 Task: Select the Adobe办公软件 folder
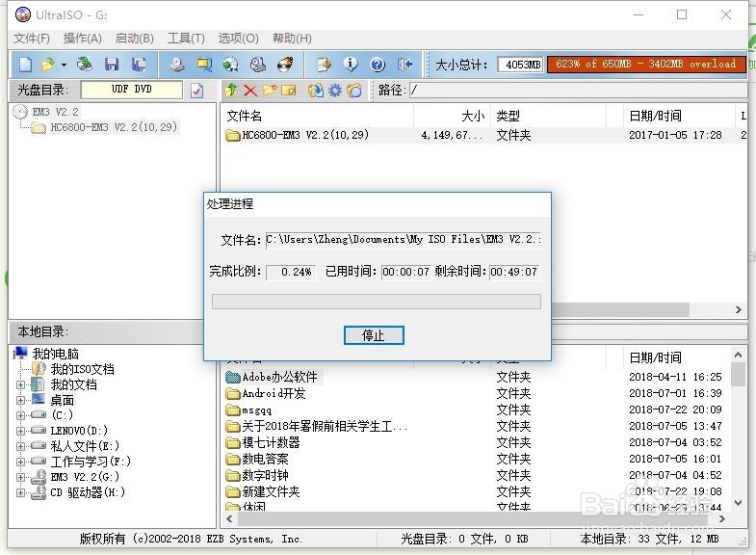click(279, 377)
